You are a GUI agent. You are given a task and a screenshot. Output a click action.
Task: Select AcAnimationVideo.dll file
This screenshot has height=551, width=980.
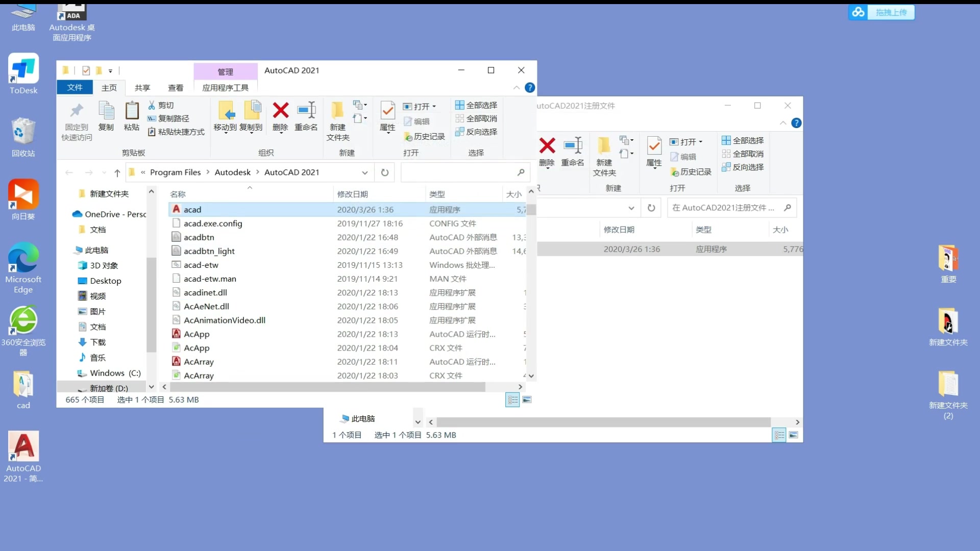pyautogui.click(x=347, y=320)
